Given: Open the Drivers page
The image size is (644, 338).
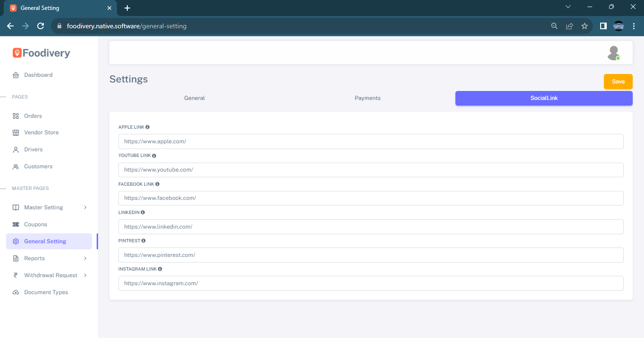Looking at the screenshot, I should 33,149.
